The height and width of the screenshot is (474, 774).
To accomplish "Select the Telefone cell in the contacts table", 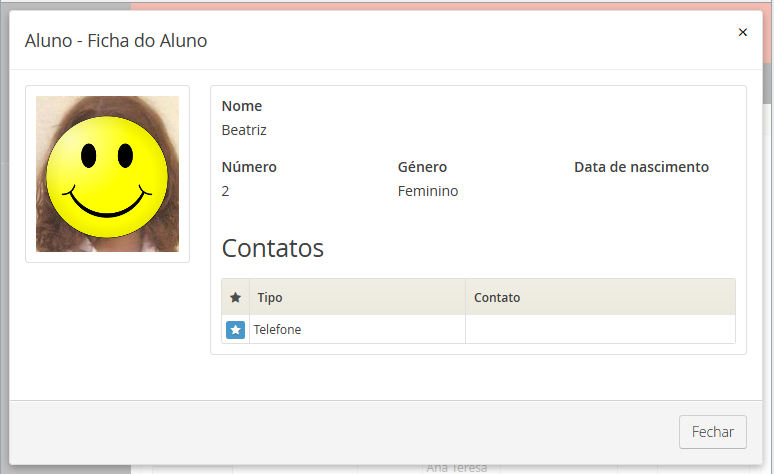I will coord(277,330).
